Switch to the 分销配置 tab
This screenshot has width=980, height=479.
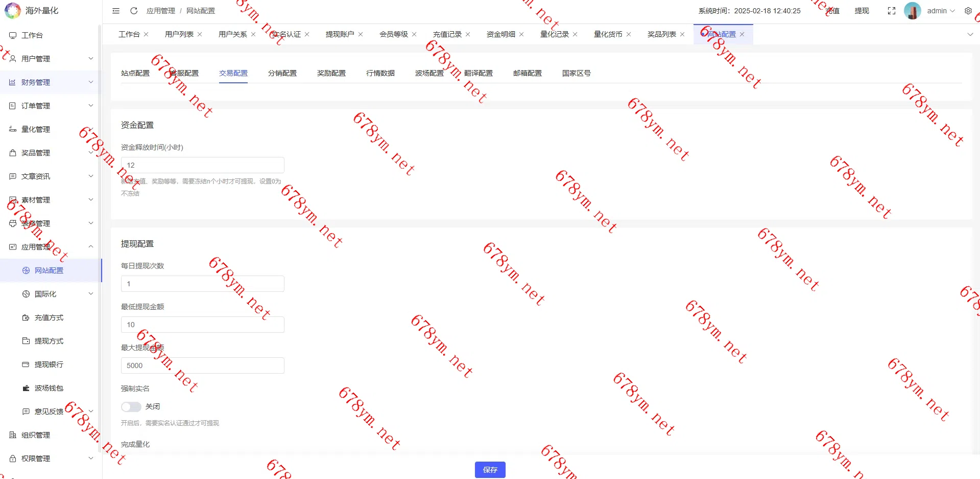click(282, 73)
